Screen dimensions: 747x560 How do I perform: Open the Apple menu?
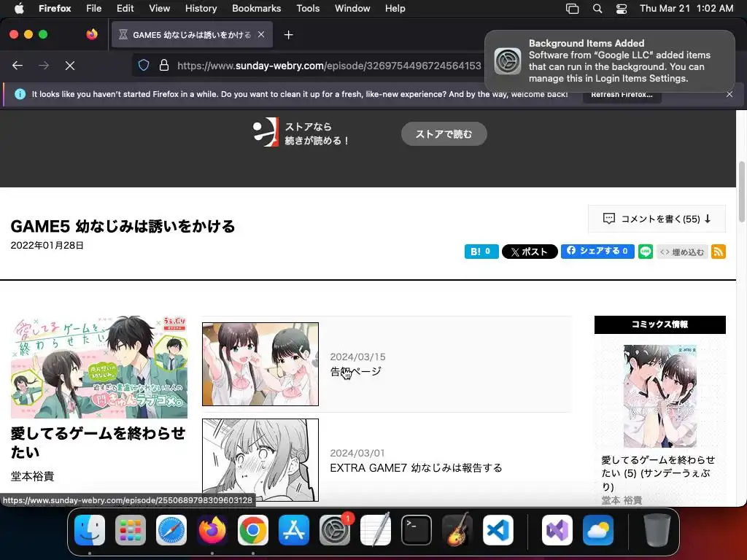click(x=19, y=8)
